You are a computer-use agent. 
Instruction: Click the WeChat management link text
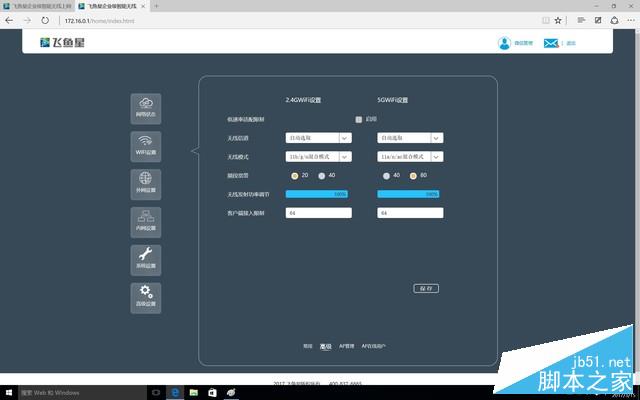tap(523, 43)
